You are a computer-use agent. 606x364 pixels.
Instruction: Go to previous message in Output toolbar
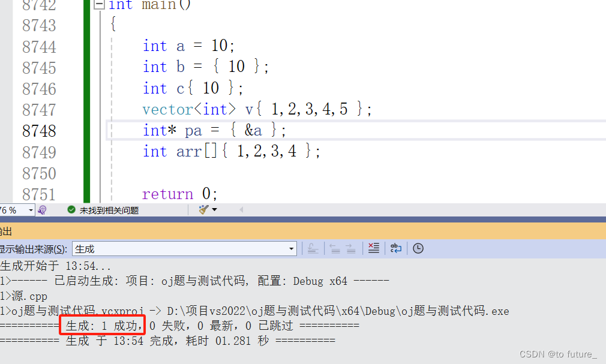[x=334, y=248]
